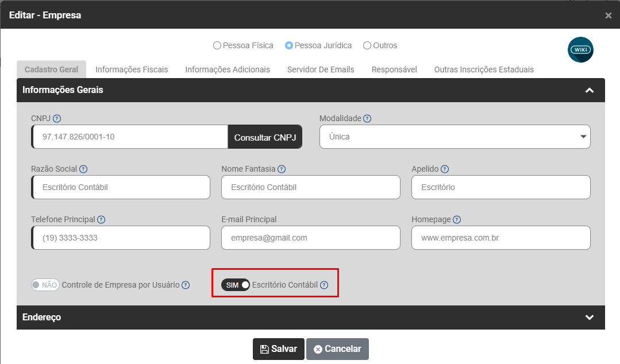Click the Apelido help icon
Viewport: 620px width, 364px height.
coord(445,169)
